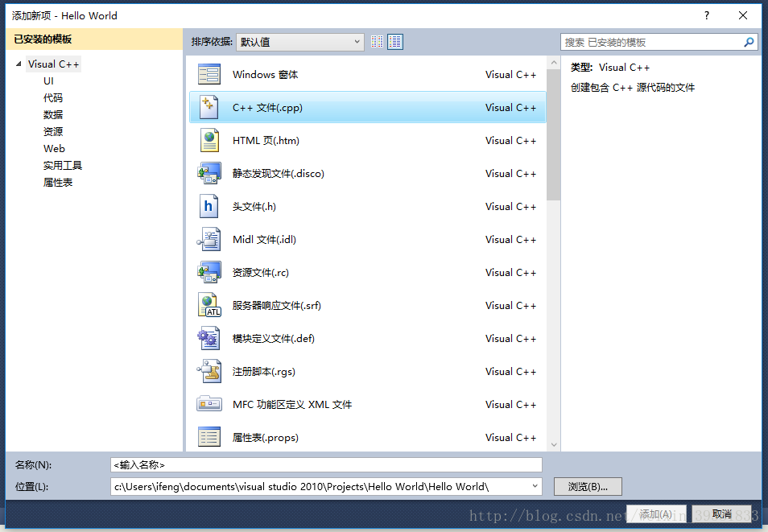The image size is (768, 532).
Task: Click the 模块定义文件(.def) gears icon
Action: 209,339
